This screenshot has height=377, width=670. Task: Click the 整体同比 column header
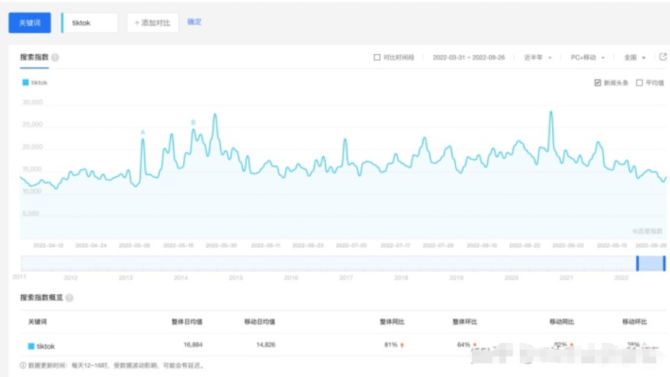tap(392, 322)
